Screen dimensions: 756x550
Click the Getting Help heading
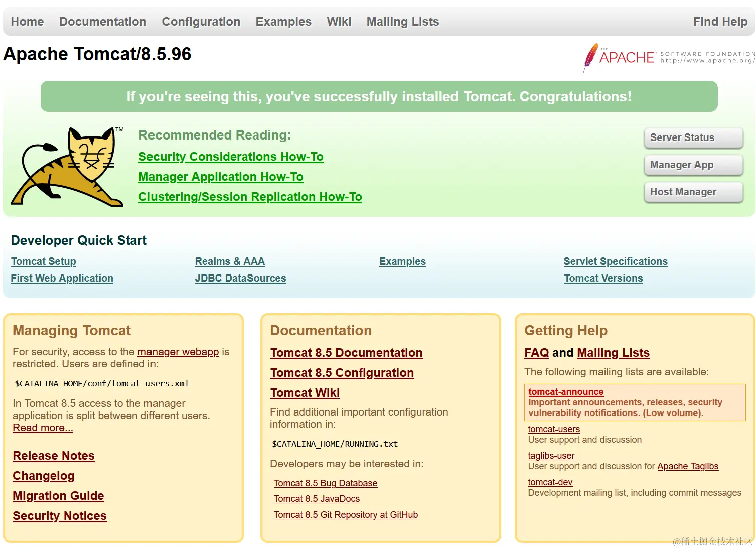(x=566, y=330)
